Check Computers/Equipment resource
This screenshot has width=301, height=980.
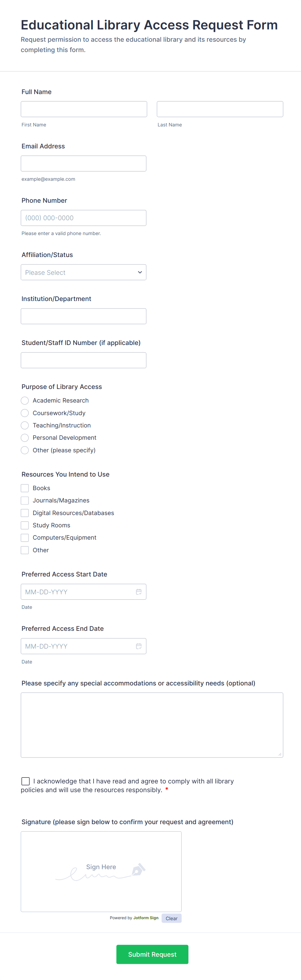(x=24, y=537)
